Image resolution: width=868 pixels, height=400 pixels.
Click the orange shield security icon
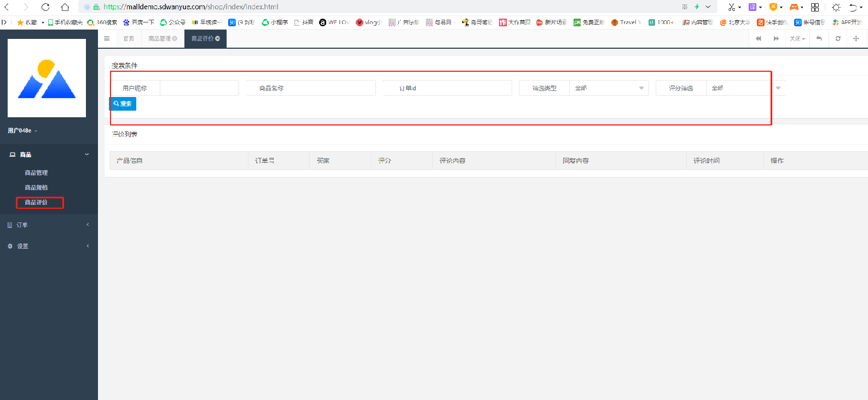tap(773, 7)
